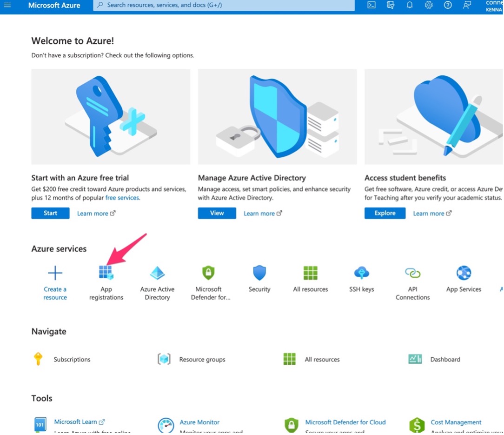Open the Microsoft Learn tool link
This screenshot has height=435, width=504.
pyautogui.click(x=80, y=422)
